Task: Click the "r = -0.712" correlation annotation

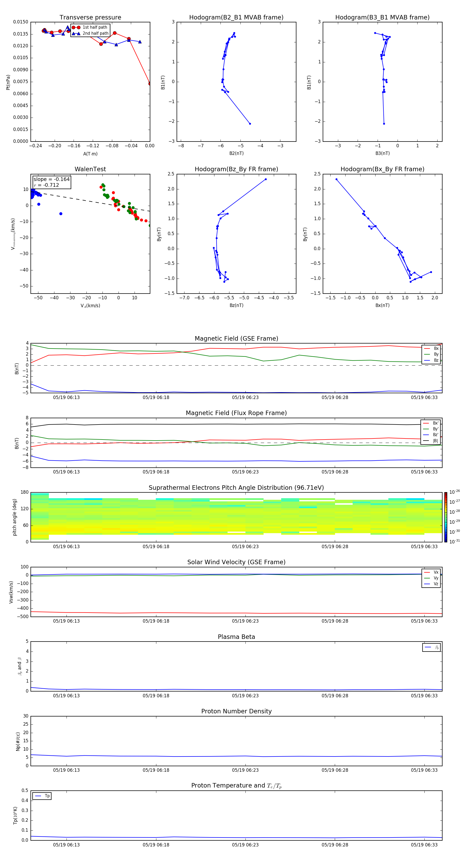Action: [x=47, y=185]
